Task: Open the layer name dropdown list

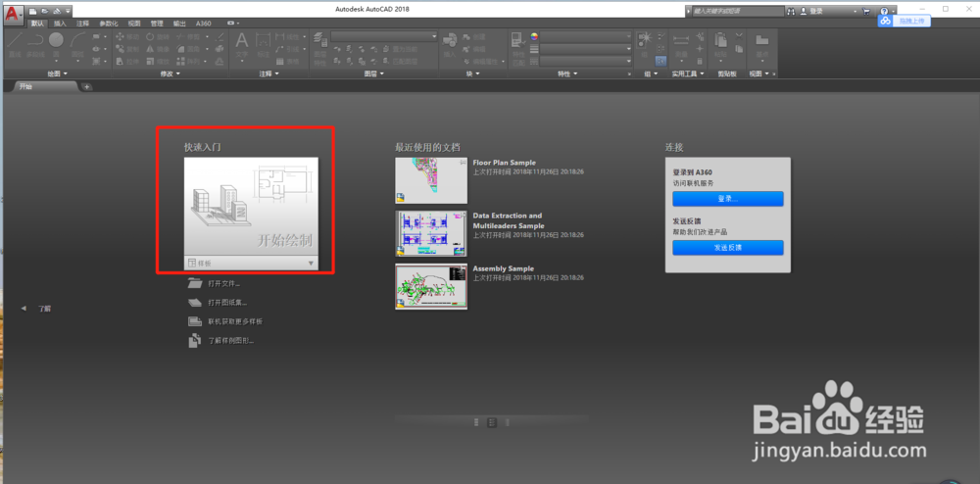Action: pyautogui.click(x=384, y=37)
